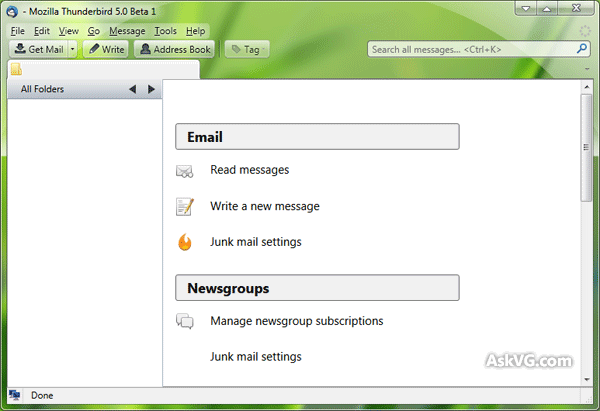Click the Done status bar text

tap(42, 395)
